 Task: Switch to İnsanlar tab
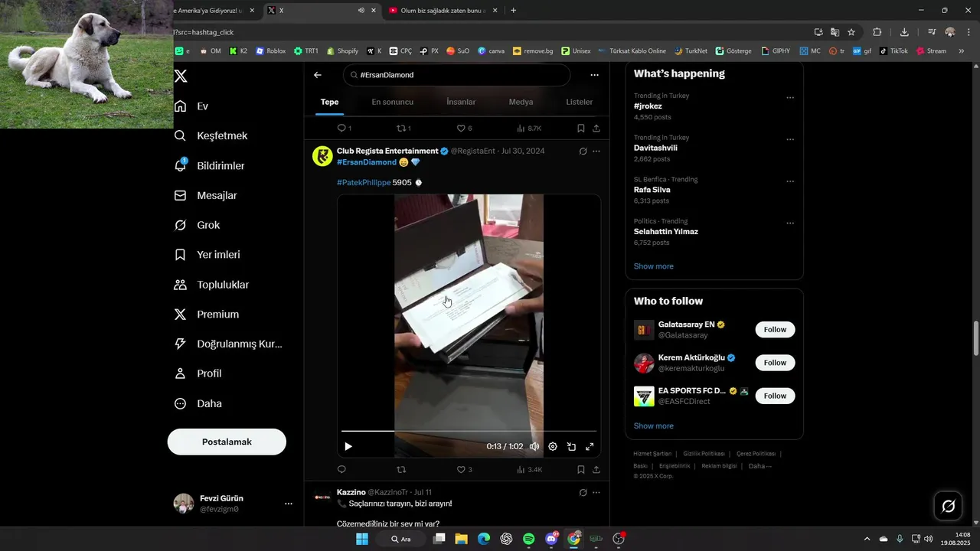[461, 102]
